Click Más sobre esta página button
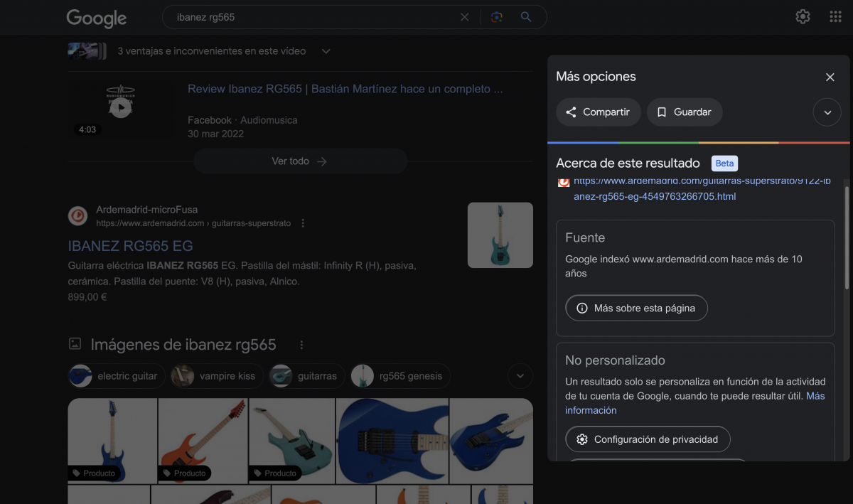 click(x=636, y=309)
